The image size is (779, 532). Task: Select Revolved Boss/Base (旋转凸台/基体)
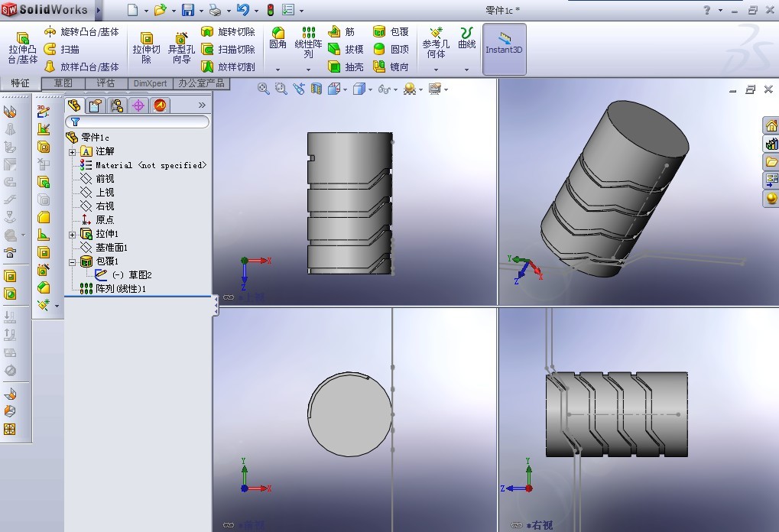[82, 32]
